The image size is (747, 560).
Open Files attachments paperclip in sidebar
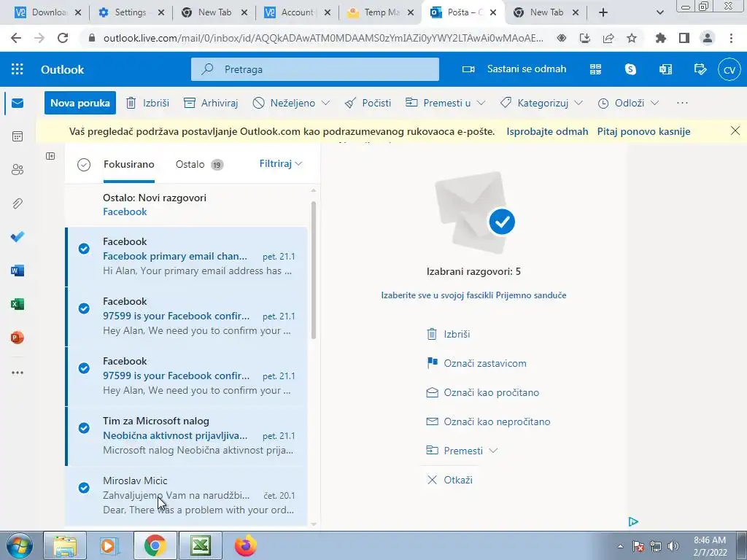pos(18,203)
